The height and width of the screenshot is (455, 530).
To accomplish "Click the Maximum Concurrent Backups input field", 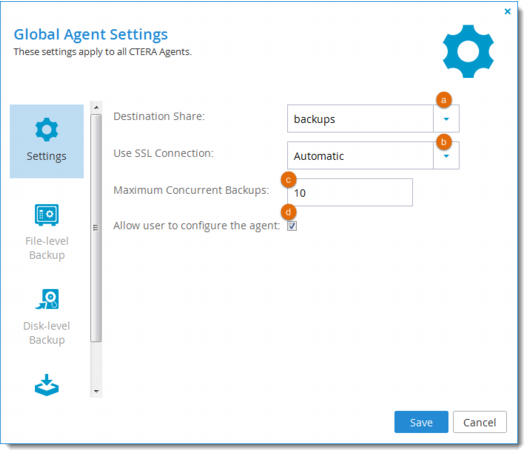I will [x=350, y=192].
